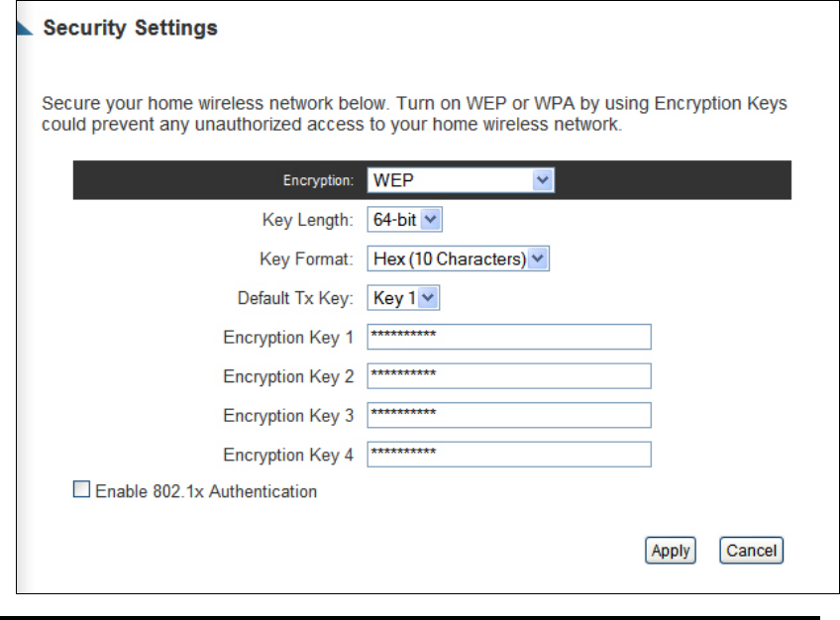Select the Encryption Key 2 input box
The image size is (840, 620).
[x=509, y=375]
